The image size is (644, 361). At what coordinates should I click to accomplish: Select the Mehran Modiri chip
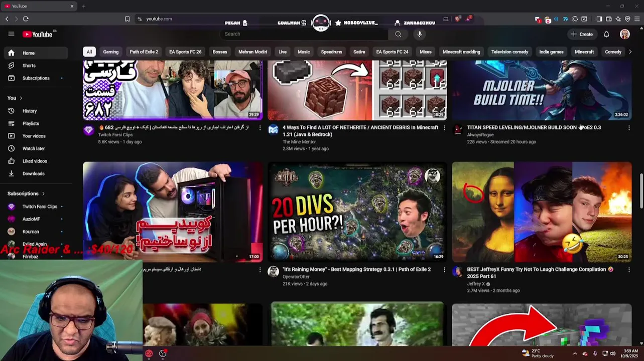tap(252, 52)
